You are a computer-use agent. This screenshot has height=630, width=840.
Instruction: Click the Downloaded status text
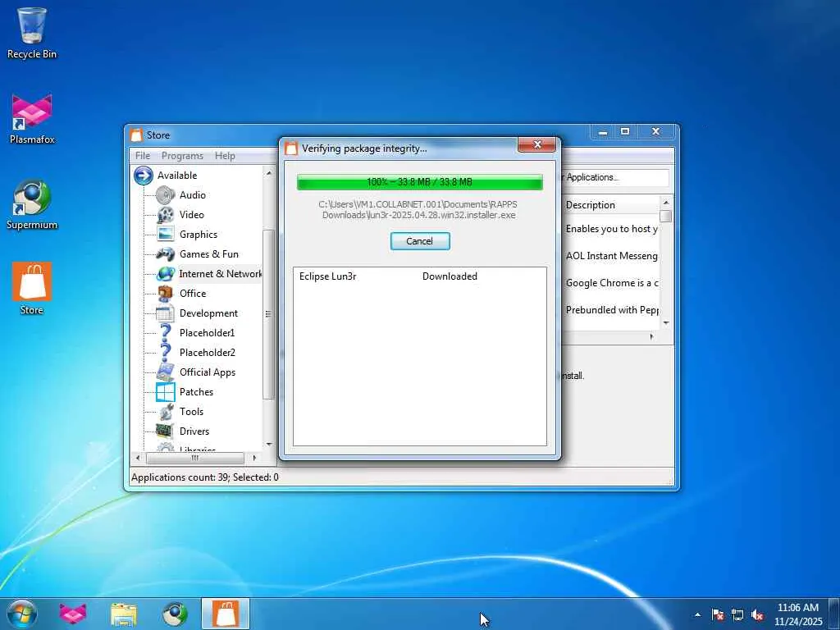click(450, 276)
